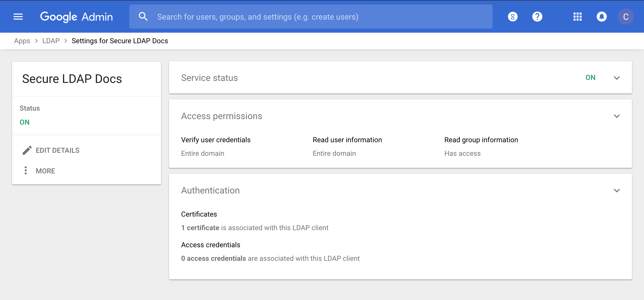The width and height of the screenshot is (644, 300).
Task: Open the hamburger main menu
Action: pyautogui.click(x=18, y=17)
